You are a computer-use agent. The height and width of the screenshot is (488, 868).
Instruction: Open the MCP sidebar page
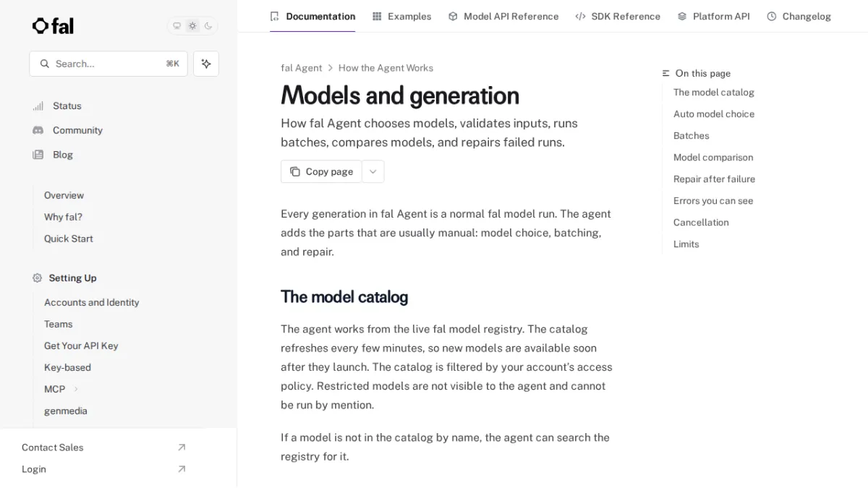pos(54,389)
